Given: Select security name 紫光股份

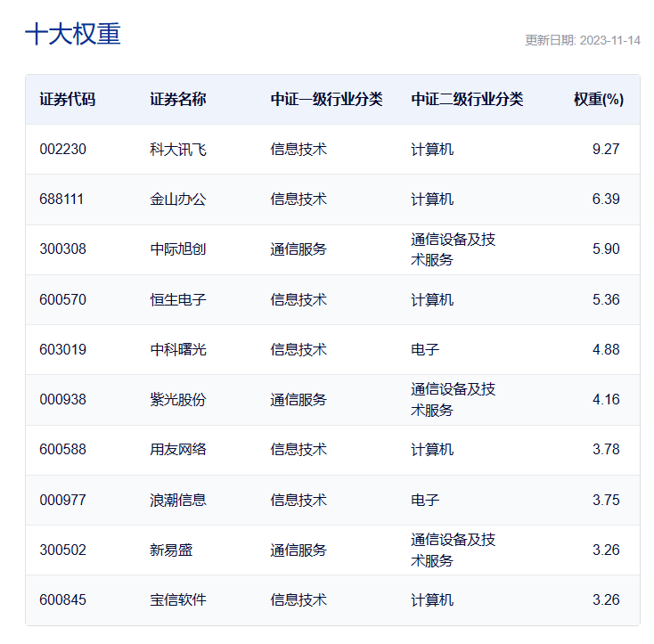Looking at the screenshot, I should pyautogui.click(x=178, y=399).
